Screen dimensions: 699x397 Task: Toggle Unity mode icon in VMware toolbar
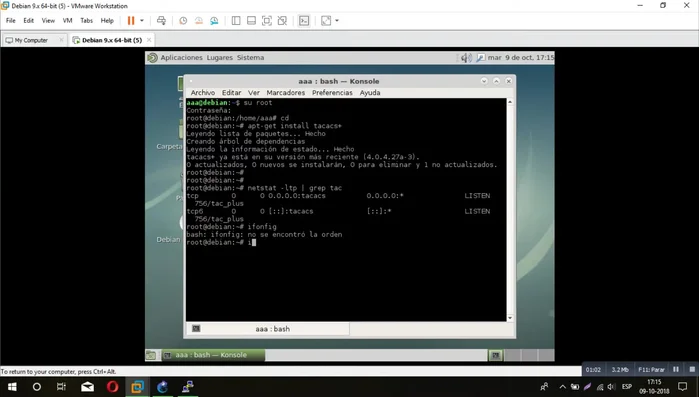click(x=282, y=20)
